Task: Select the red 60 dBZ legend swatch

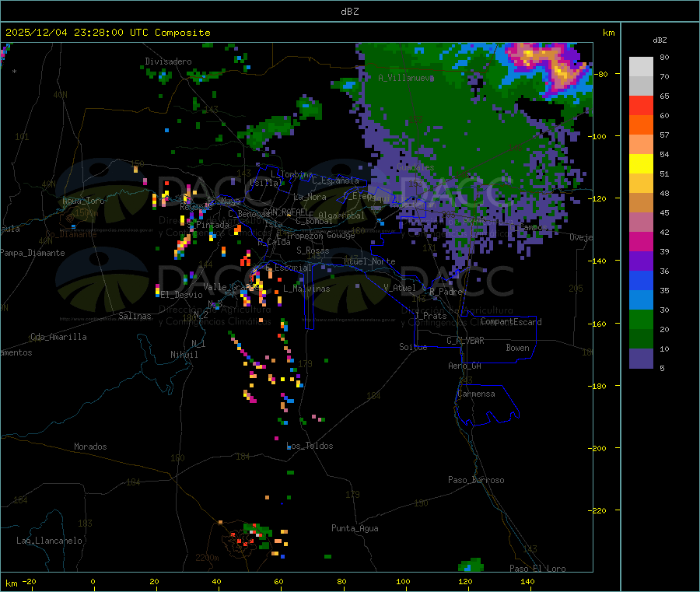Action: [641, 105]
